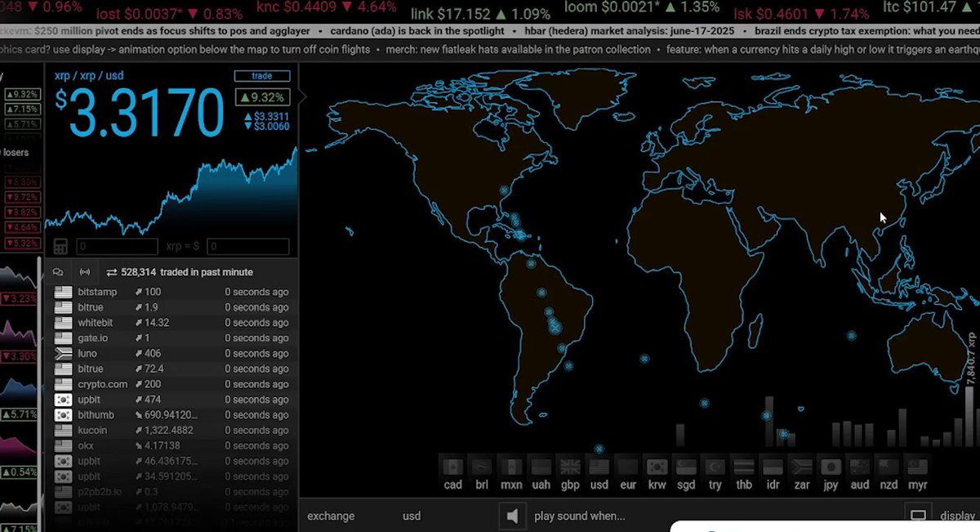The image size is (980, 532).
Task: Select the Korean flag next to bithumb
Action: (63, 415)
